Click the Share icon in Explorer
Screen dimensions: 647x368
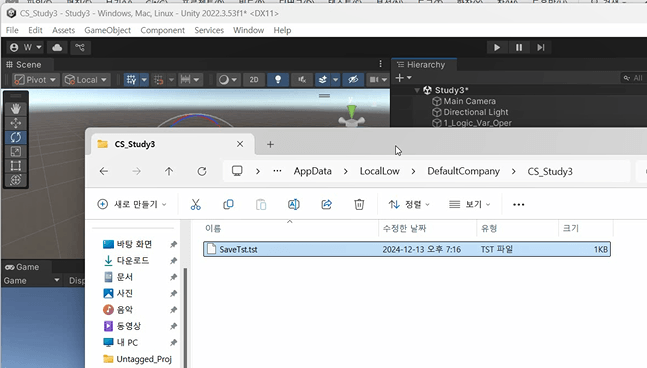tap(326, 204)
